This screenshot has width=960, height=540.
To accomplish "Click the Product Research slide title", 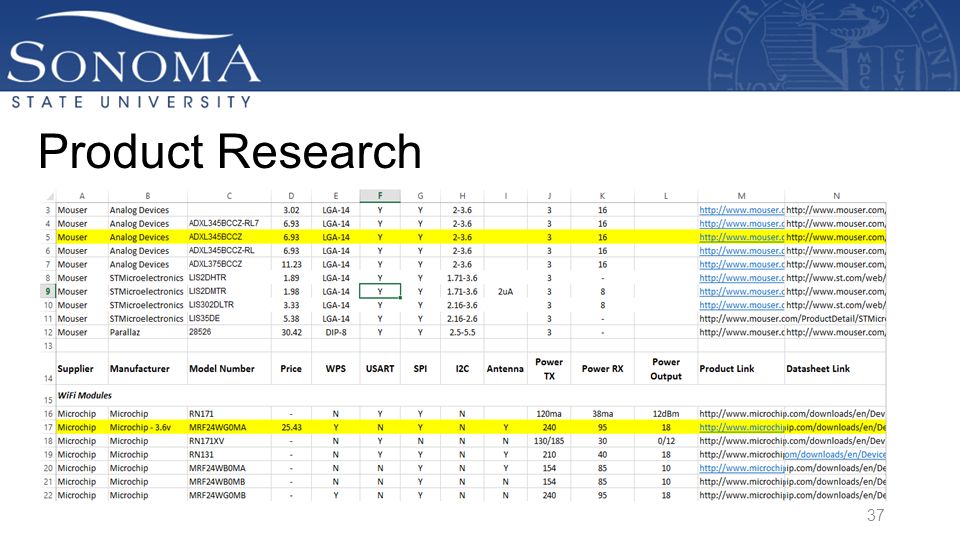I will pos(230,151).
